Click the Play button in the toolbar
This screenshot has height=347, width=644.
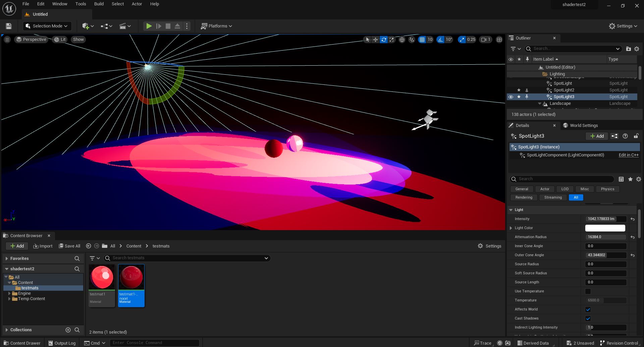pos(149,26)
